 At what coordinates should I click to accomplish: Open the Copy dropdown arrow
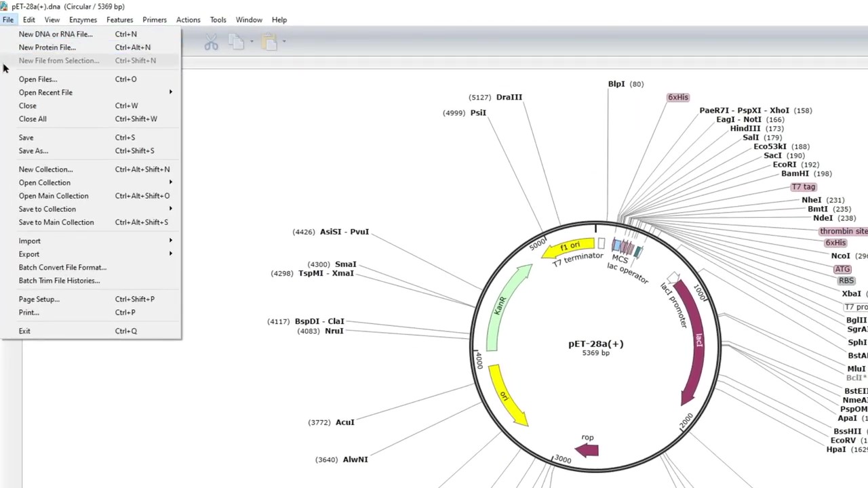point(251,42)
